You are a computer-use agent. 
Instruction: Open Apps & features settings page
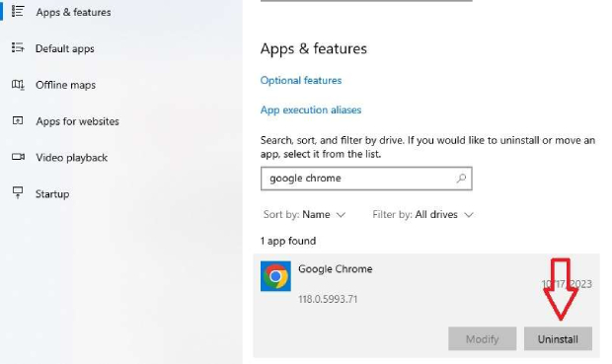(73, 12)
